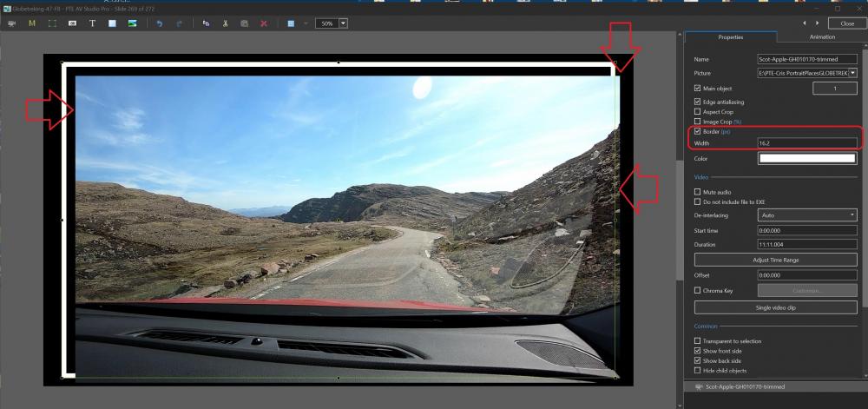Open the 50% zoom dropdown

(x=343, y=23)
